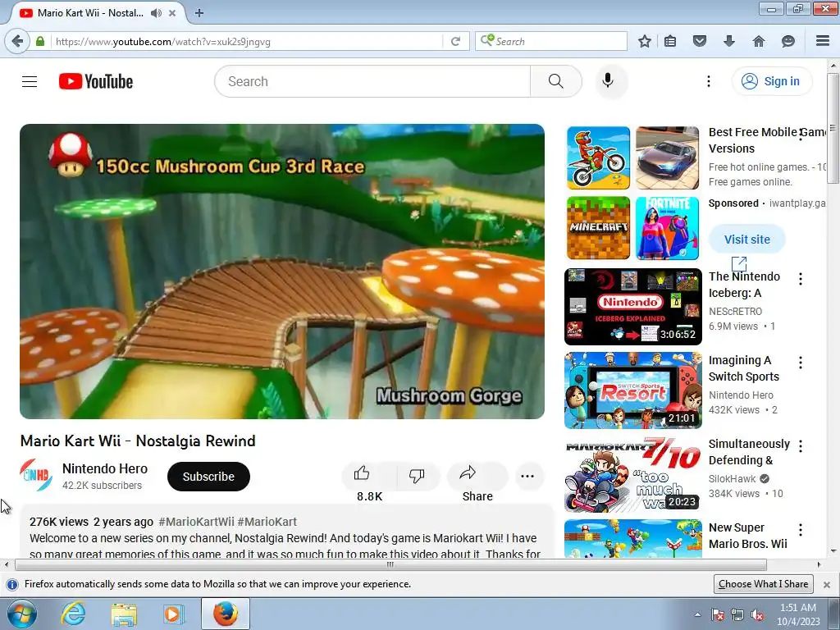Viewport: 840px width, 630px height.
Task: Reload the page in Firefox
Action: pyautogui.click(x=455, y=41)
